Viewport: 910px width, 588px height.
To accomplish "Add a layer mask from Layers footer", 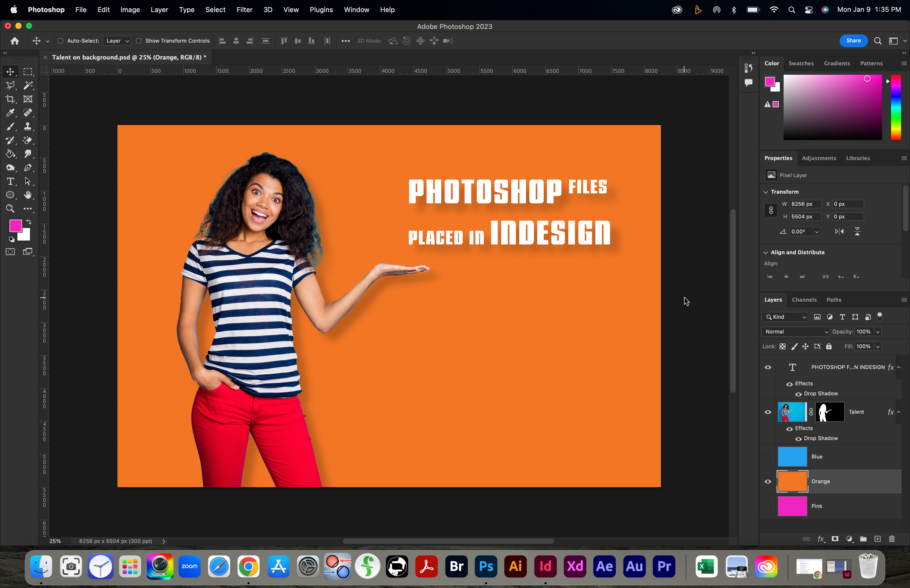I will 835,539.
